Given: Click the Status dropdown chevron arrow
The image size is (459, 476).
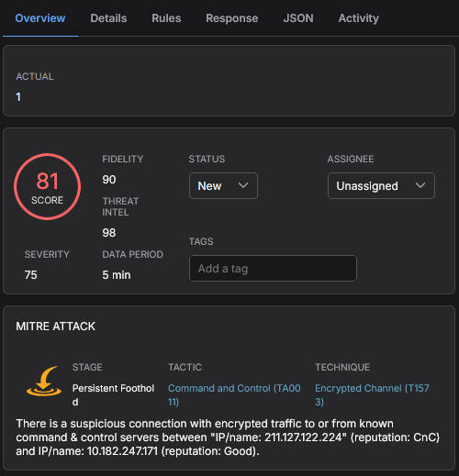Looking at the screenshot, I should pyautogui.click(x=243, y=185).
